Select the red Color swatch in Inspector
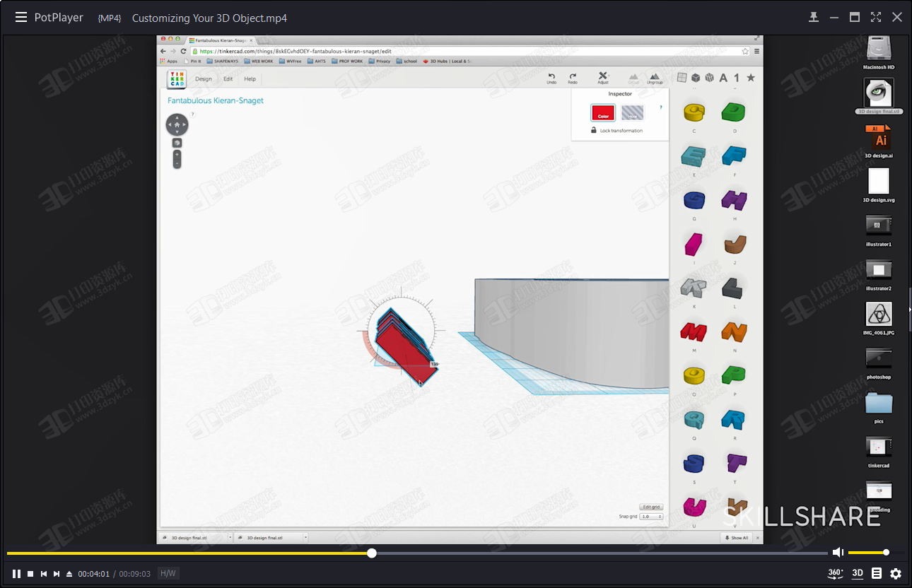This screenshot has width=912, height=588. tap(603, 112)
